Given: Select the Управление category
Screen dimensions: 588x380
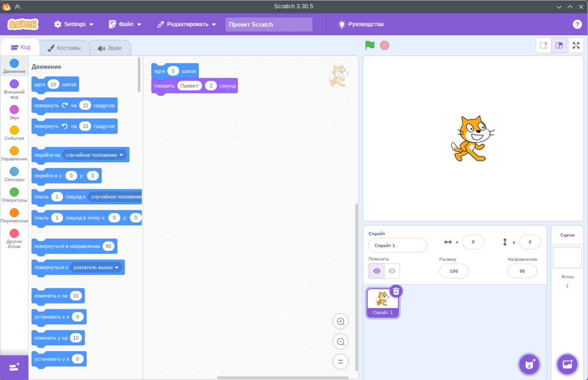Looking at the screenshot, I should [x=14, y=154].
